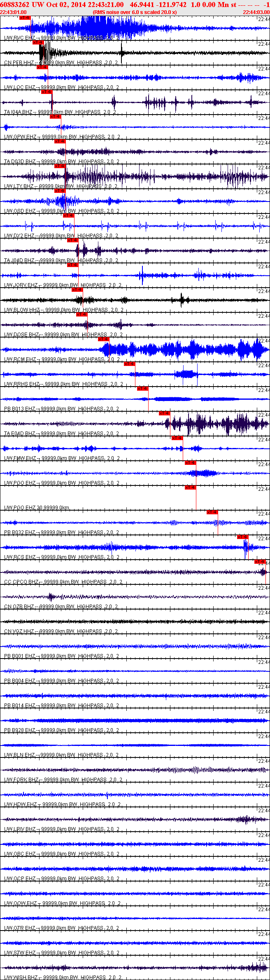Click the pick flag on TA J04D trace
This screenshot has width=270, height=980.
click(x=72, y=240)
